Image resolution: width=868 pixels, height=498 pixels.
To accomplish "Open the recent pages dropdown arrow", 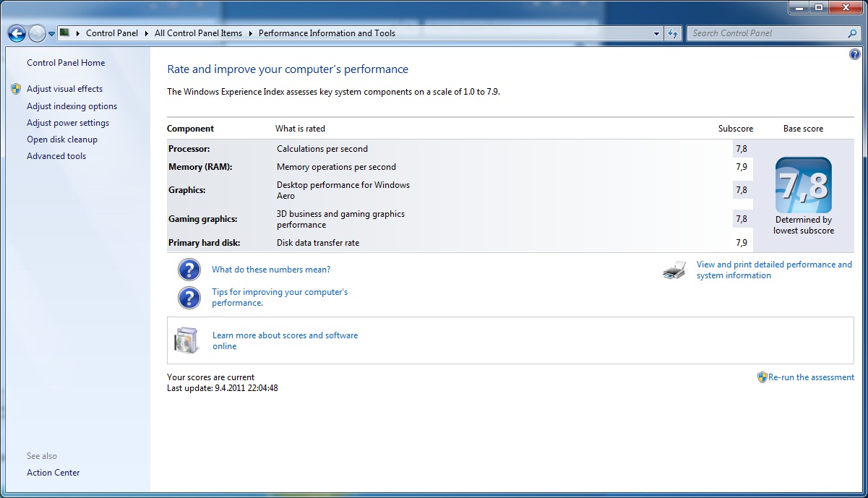I will pyautogui.click(x=52, y=34).
